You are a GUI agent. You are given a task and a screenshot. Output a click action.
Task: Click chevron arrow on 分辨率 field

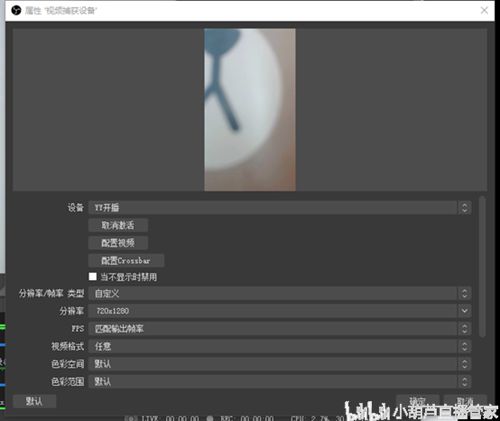(464, 311)
